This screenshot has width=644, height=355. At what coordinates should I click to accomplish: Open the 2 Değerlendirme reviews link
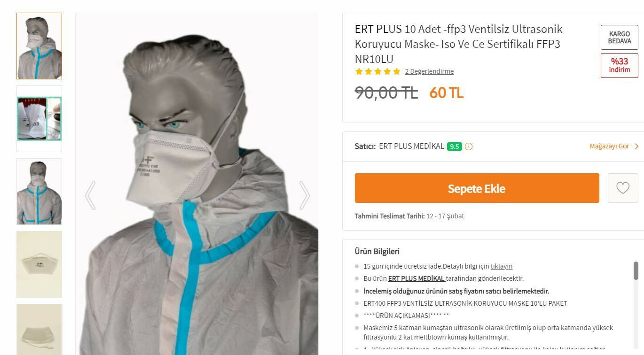[x=429, y=71]
